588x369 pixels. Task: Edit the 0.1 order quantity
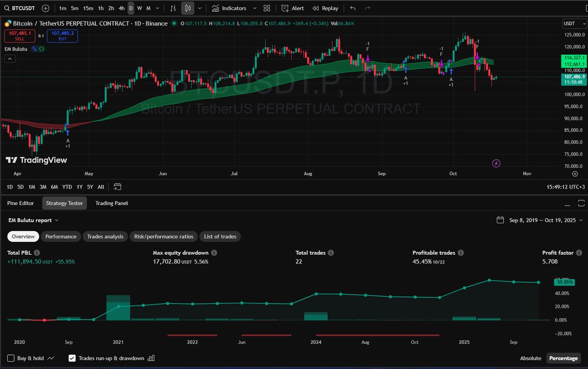tap(41, 36)
